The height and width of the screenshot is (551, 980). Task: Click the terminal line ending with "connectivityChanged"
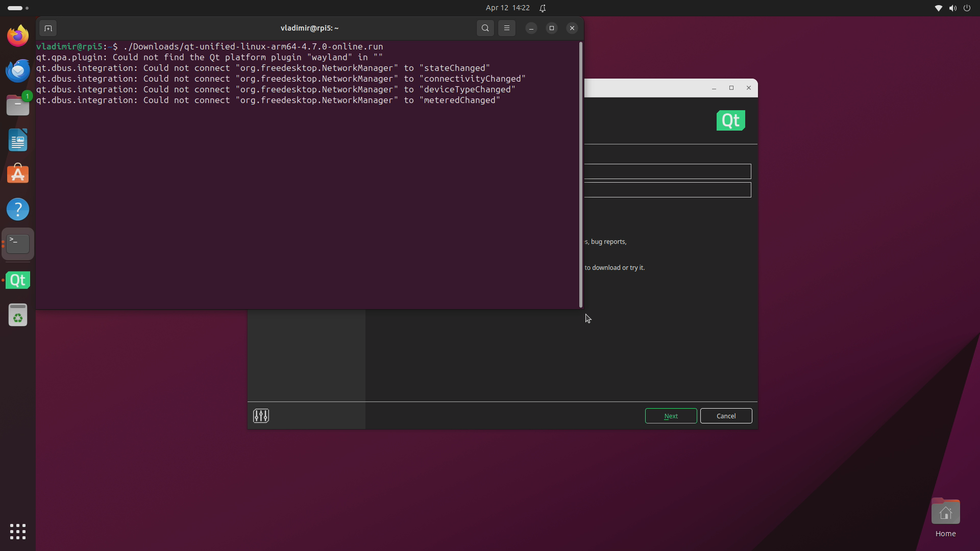[x=281, y=79]
